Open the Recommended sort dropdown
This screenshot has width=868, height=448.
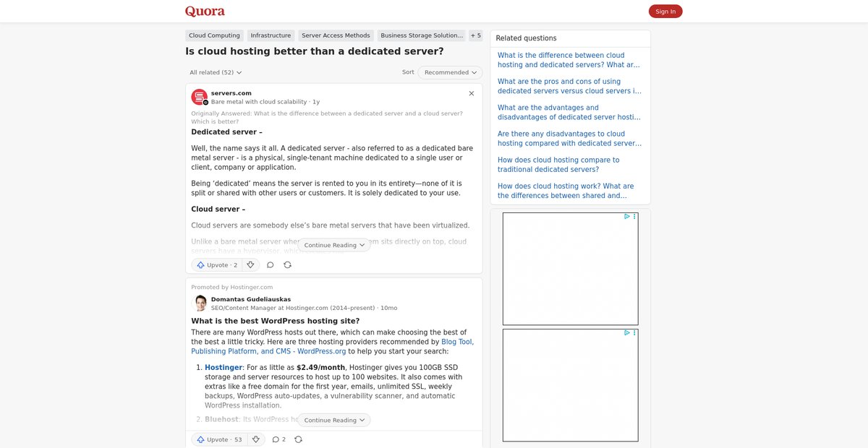[451, 72]
